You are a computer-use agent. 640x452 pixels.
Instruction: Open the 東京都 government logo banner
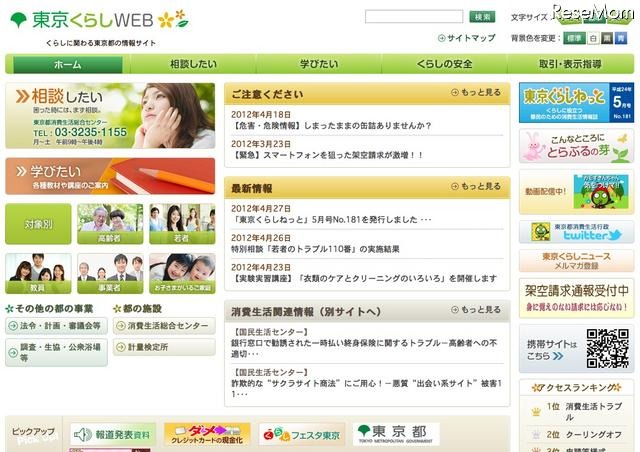tap(396, 434)
